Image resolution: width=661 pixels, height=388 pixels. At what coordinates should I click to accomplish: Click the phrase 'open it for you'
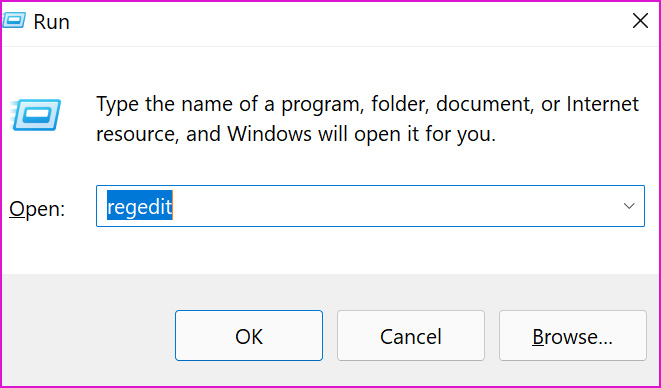(x=425, y=135)
